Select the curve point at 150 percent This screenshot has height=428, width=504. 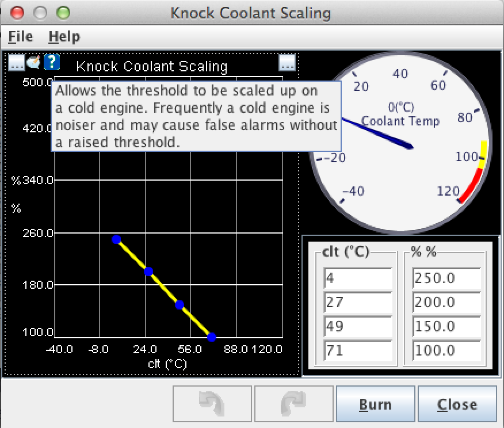click(x=180, y=305)
